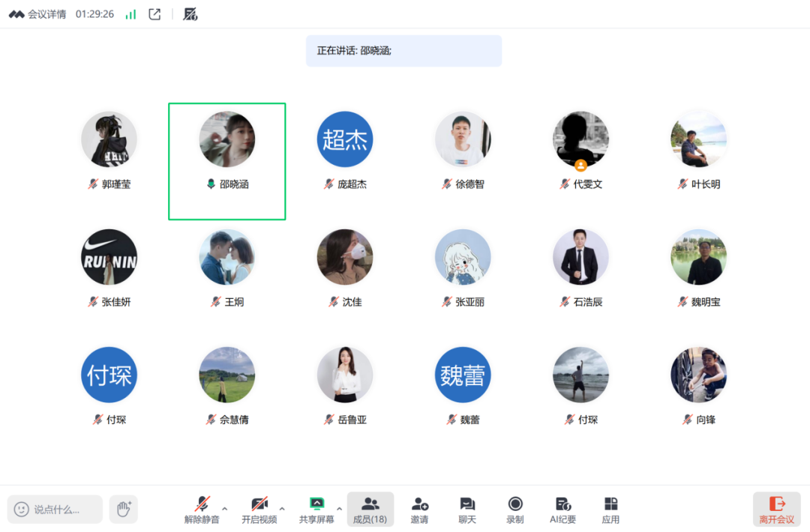The height and width of the screenshot is (532, 810).
Task: Open the 邀请 (Invite) icon
Action: pos(420,509)
